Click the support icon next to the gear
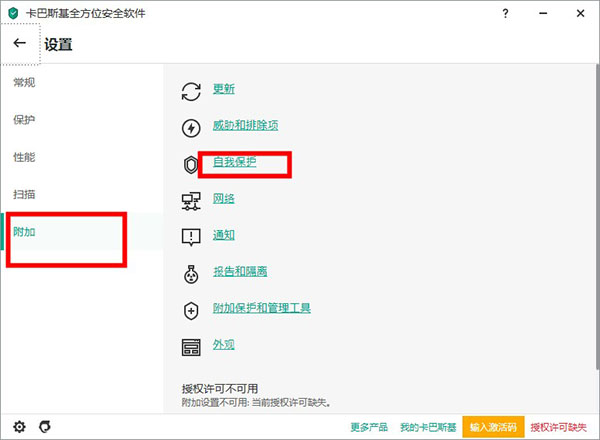The image size is (600, 440). click(x=44, y=427)
